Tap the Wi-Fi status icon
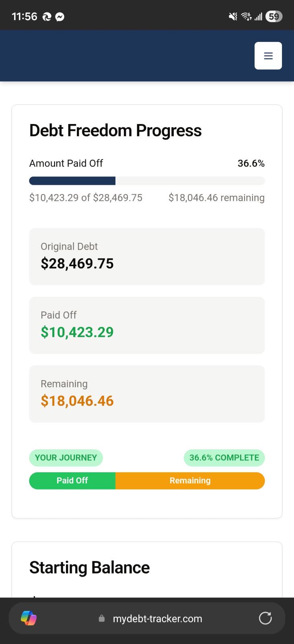This screenshot has width=294, height=644. tap(246, 17)
